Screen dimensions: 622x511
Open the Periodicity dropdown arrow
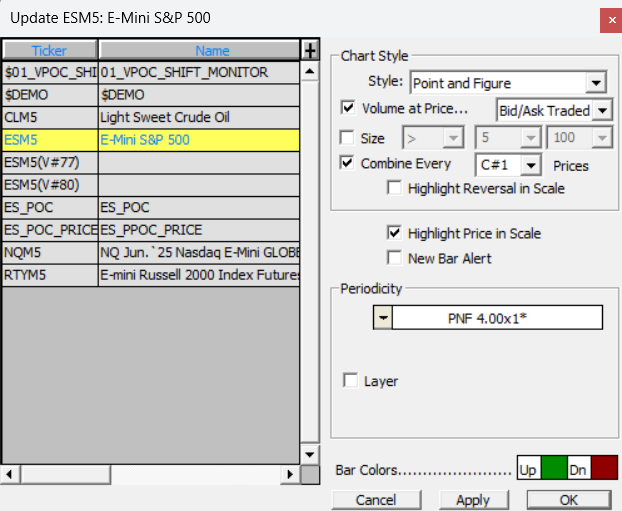point(383,317)
